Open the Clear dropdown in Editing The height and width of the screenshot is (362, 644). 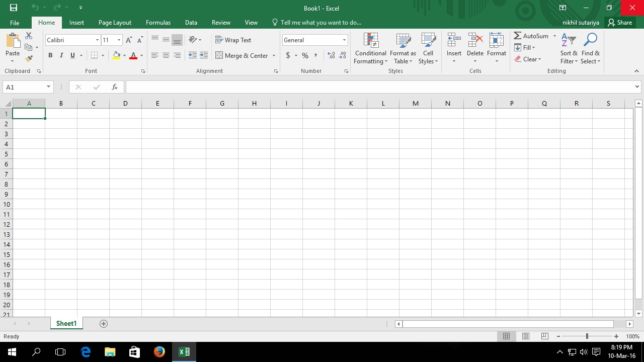[527, 59]
